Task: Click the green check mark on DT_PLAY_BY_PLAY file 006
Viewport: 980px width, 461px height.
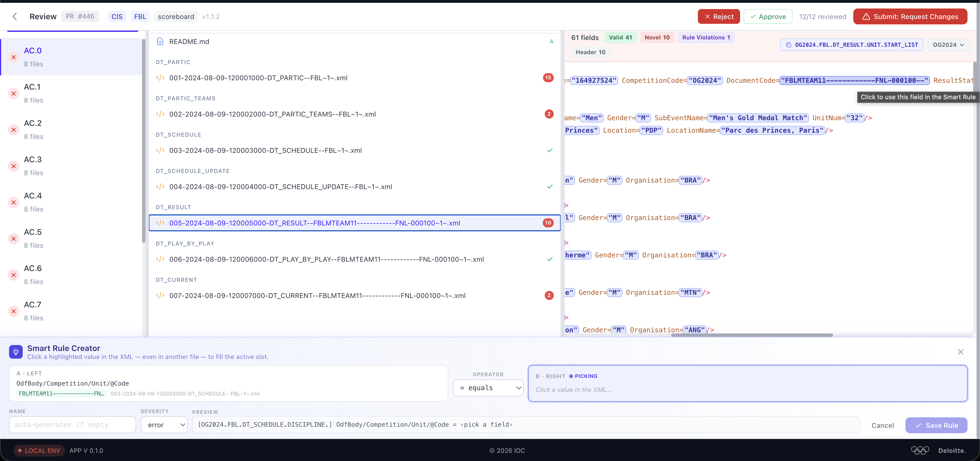Action: pos(550,259)
